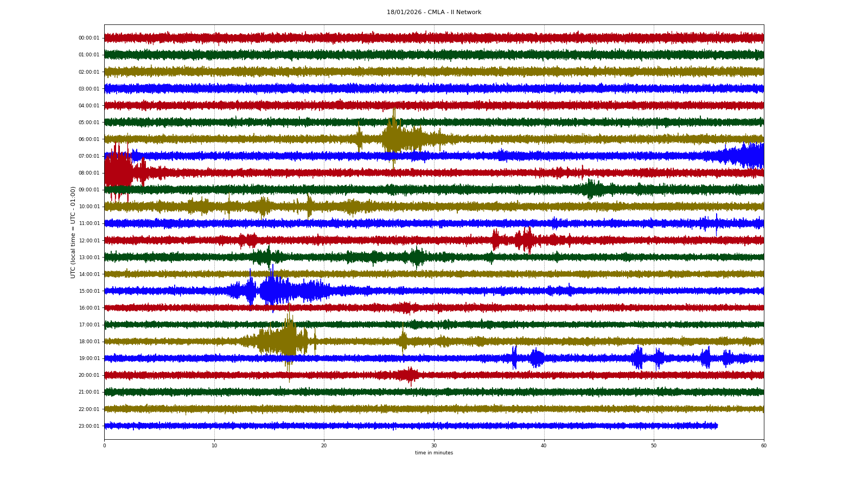Click the 12:00:01 row time label
The width and height of the screenshot is (868, 488).
(x=89, y=241)
